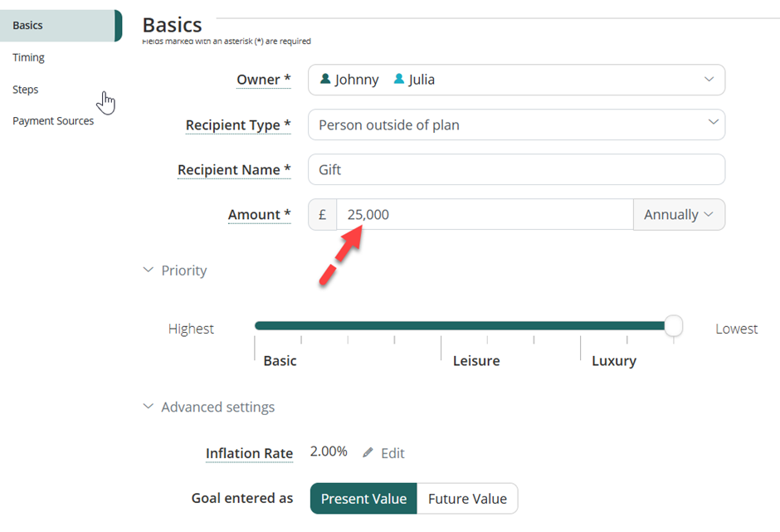Switch goal entry to Future Value
Viewport: 780px width, 532px height.
[x=467, y=499]
